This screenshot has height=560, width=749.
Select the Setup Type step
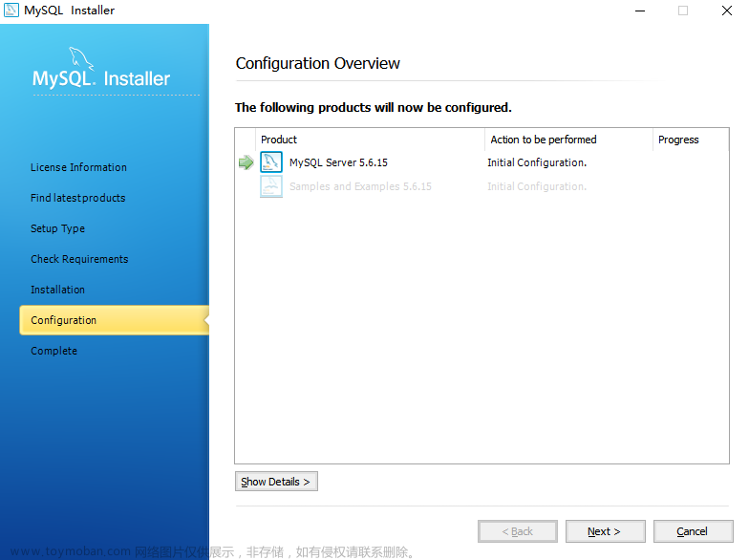57,228
